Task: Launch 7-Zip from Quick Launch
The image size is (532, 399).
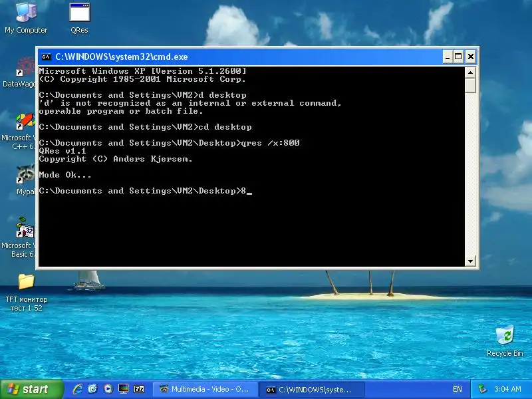Action: 139,389
